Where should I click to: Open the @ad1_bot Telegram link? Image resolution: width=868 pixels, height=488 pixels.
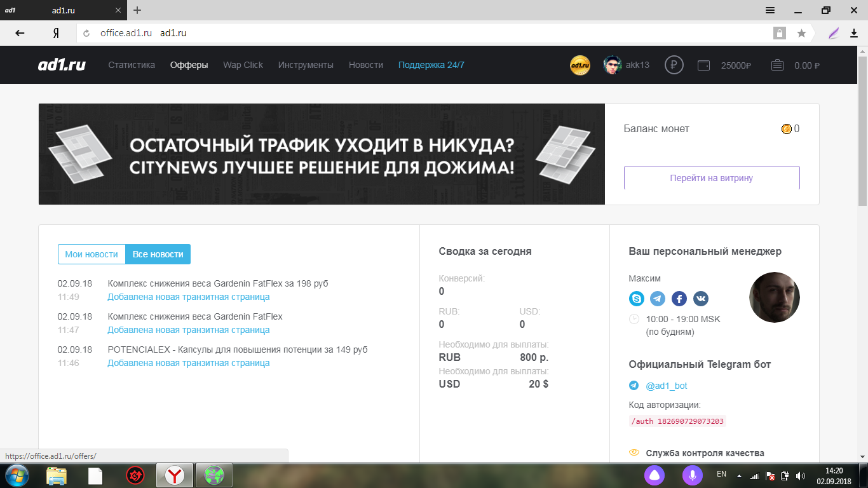tap(667, 386)
